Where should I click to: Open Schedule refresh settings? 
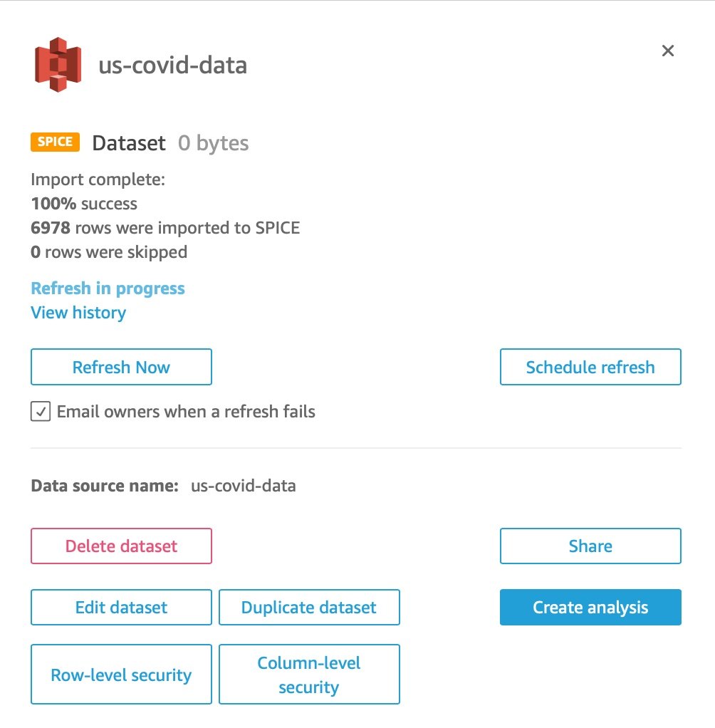pyautogui.click(x=590, y=367)
